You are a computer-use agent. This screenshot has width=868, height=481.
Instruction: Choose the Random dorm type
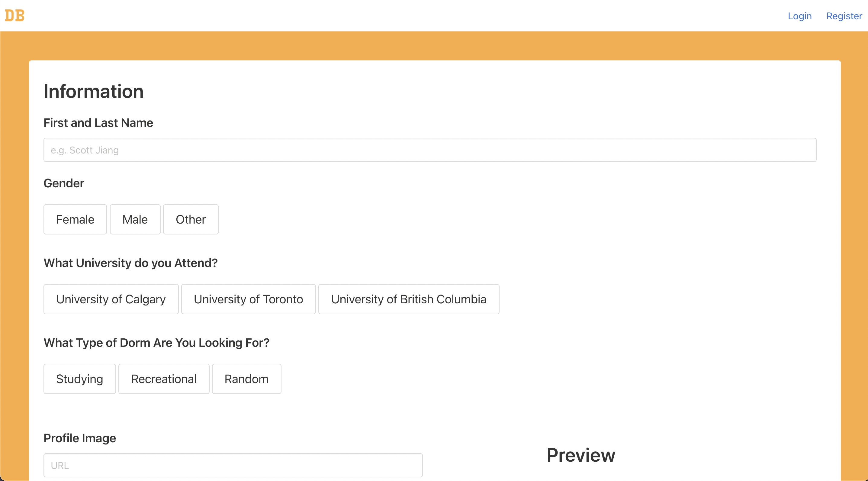tap(246, 379)
